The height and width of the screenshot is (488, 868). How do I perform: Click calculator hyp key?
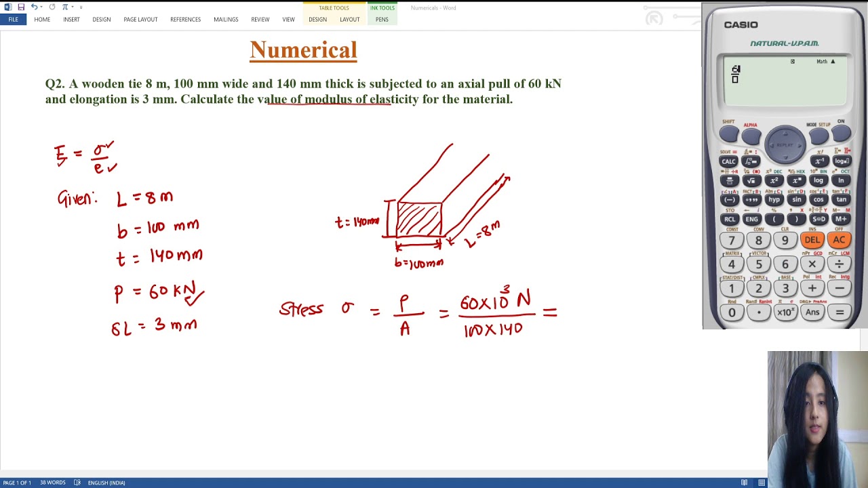coord(774,200)
